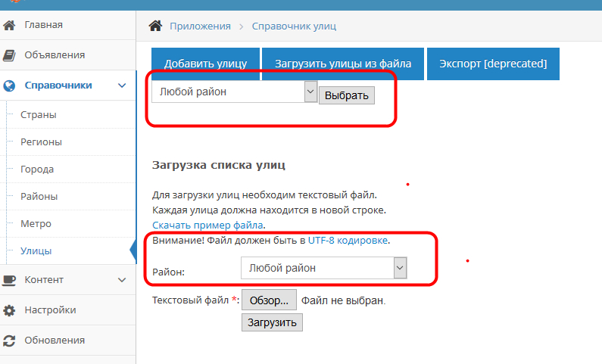The height and width of the screenshot is (364, 602).
Task: Click the home icon beside Главная
Action: point(9,25)
